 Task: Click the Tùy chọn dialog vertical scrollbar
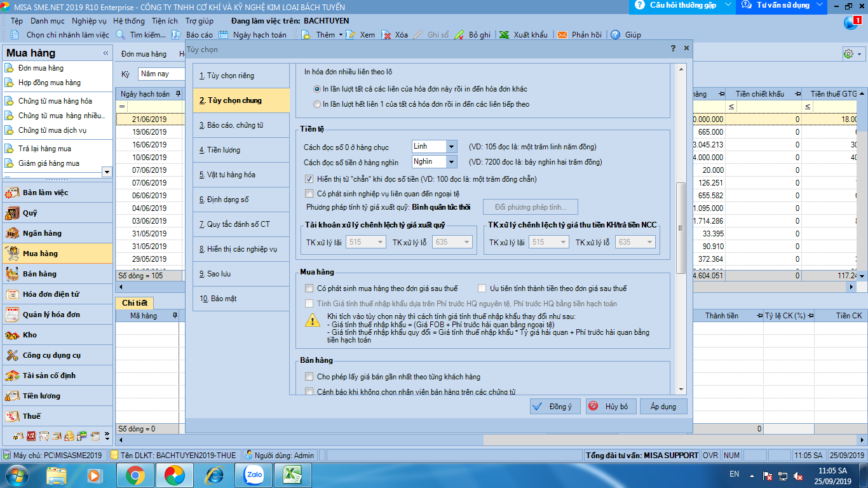(681, 229)
